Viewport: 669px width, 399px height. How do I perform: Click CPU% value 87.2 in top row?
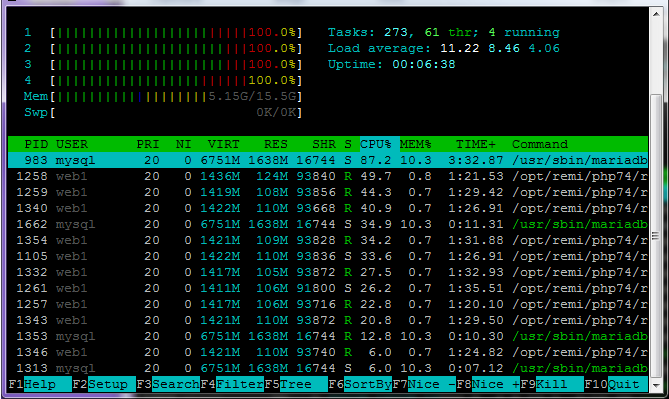pyautogui.click(x=375, y=160)
